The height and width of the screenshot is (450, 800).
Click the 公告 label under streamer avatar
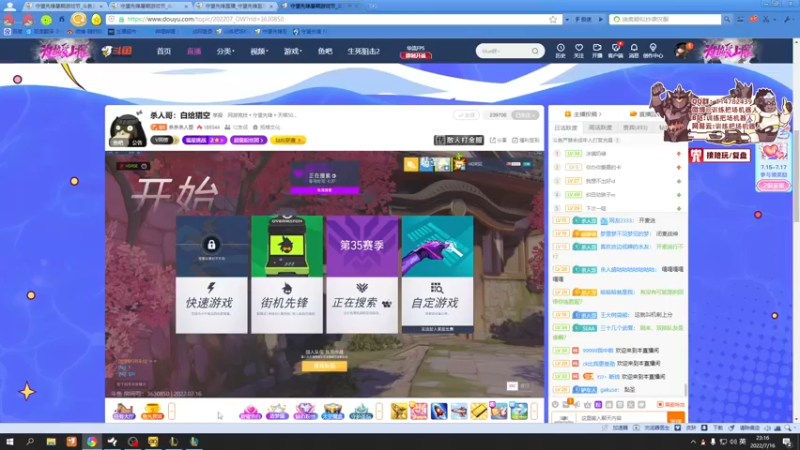point(137,142)
